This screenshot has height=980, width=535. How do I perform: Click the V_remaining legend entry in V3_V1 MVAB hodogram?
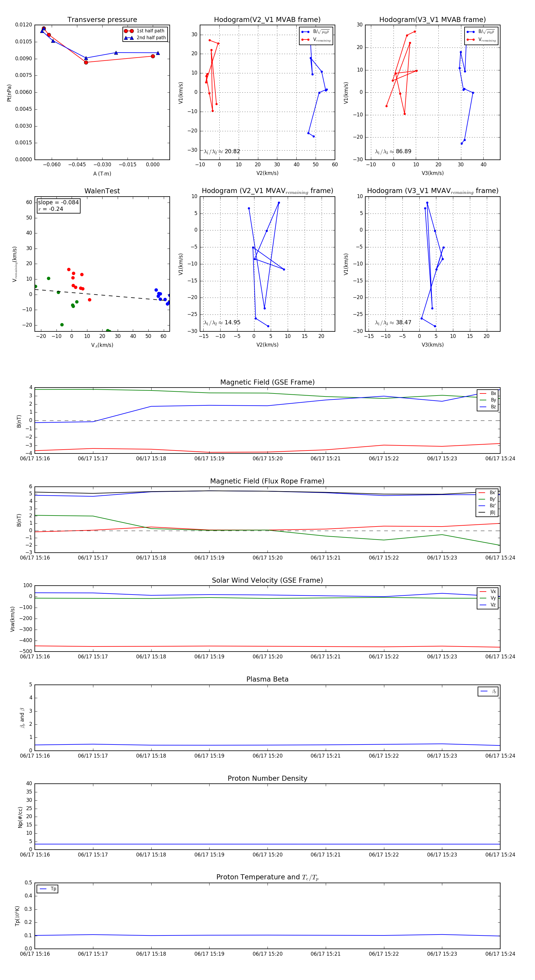coord(481,39)
